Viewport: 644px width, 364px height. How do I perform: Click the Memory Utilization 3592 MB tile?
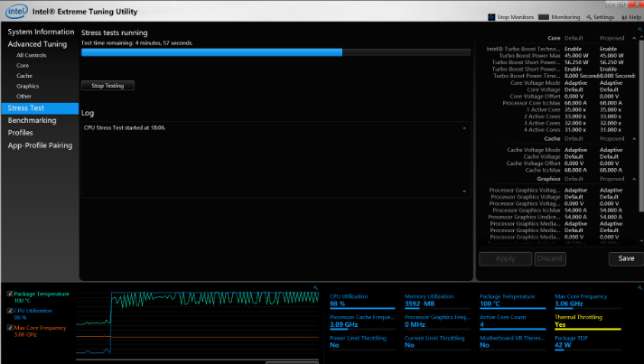click(x=437, y=301)
